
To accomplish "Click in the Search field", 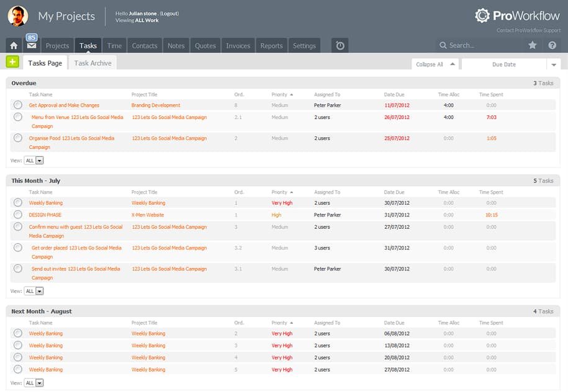I will [x=479, y=45].
